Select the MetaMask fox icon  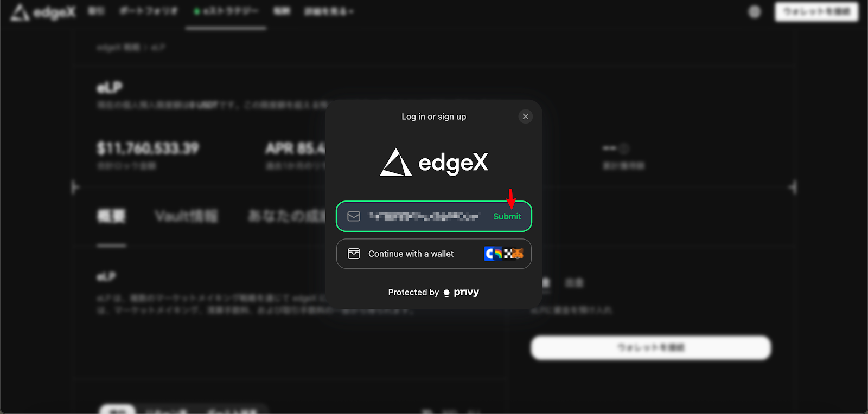click(518, 254)
